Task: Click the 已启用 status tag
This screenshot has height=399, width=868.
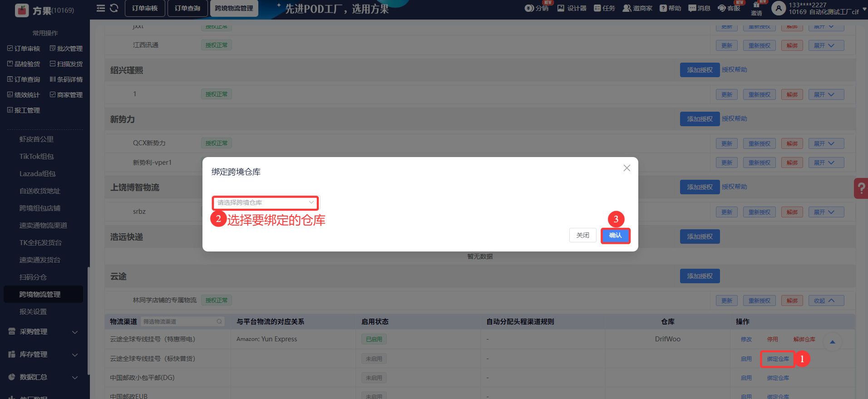Action: click(x=374, y=339)
